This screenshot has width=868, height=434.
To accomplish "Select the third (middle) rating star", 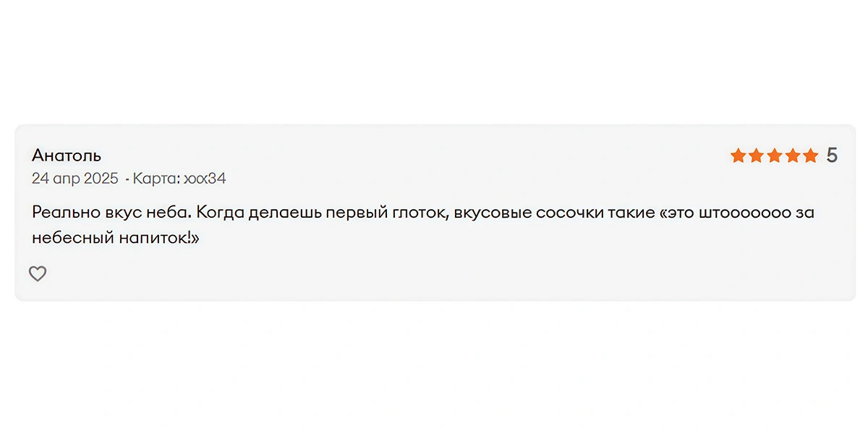I will click(x=774, y=156).
